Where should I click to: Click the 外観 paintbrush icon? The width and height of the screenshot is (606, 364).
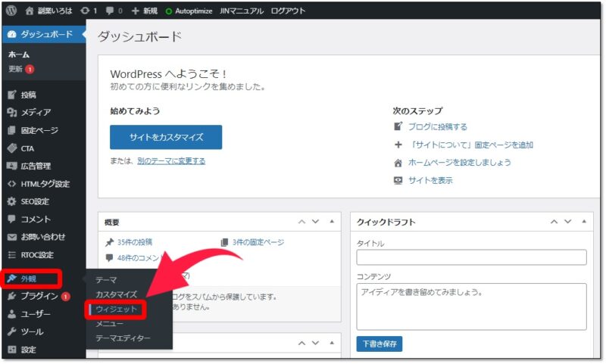(x=12, y=278)
